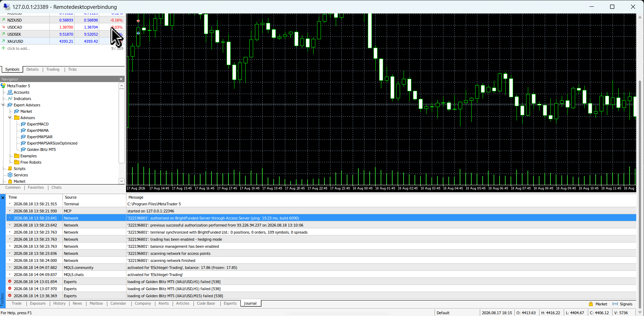The width and height of the screenshot is (644, 316).
Task: Expand the Market node under Expert Advisors
Action: tap(10, 111)
